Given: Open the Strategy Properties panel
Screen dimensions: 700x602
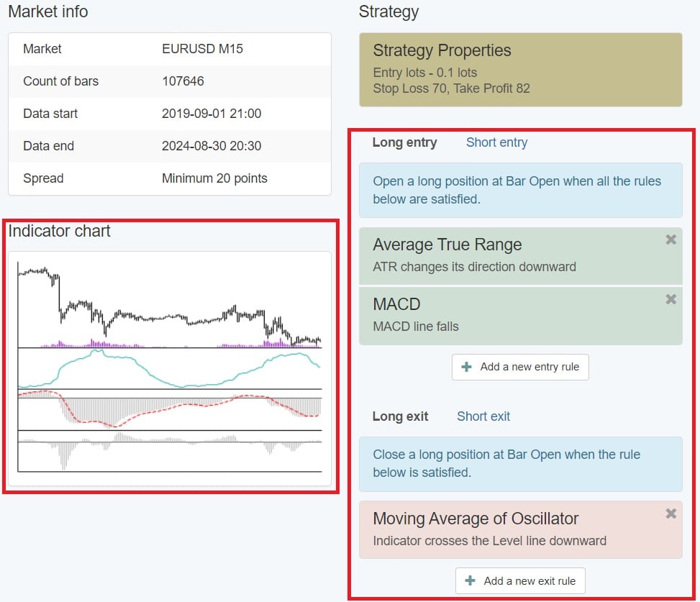Looking at the screenshot, I should pos(519,69).
